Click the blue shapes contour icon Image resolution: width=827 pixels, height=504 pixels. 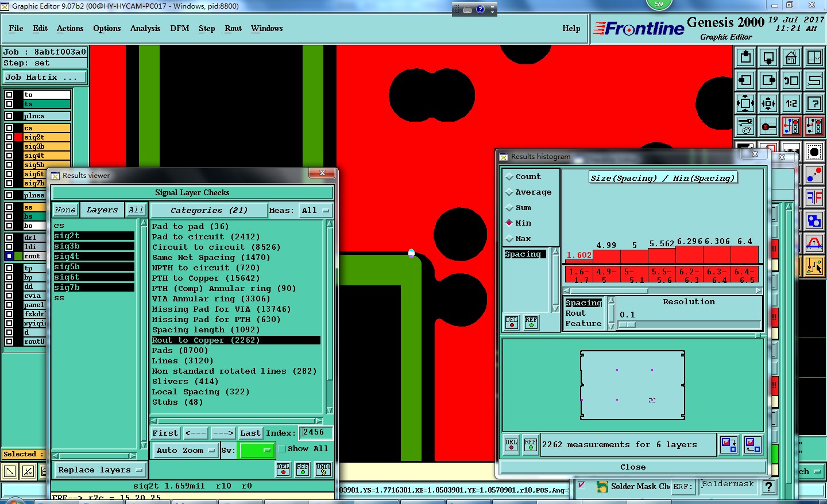click(x=814, y=220)
